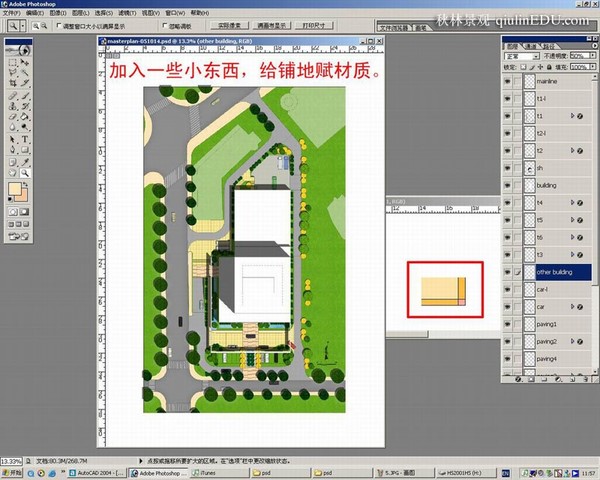Enable ignore palettes checkbox
The width and height of the screenshot is (600, 480).
165,26
